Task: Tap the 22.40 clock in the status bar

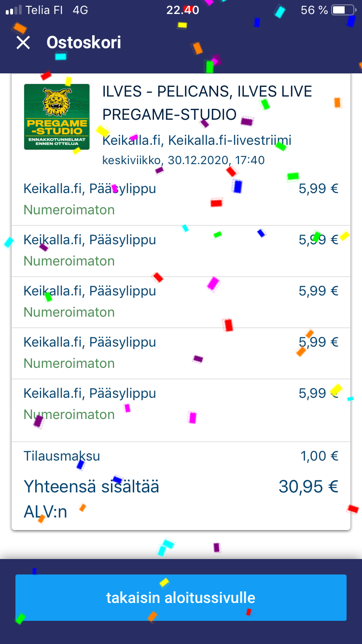Action: point(182,10)
